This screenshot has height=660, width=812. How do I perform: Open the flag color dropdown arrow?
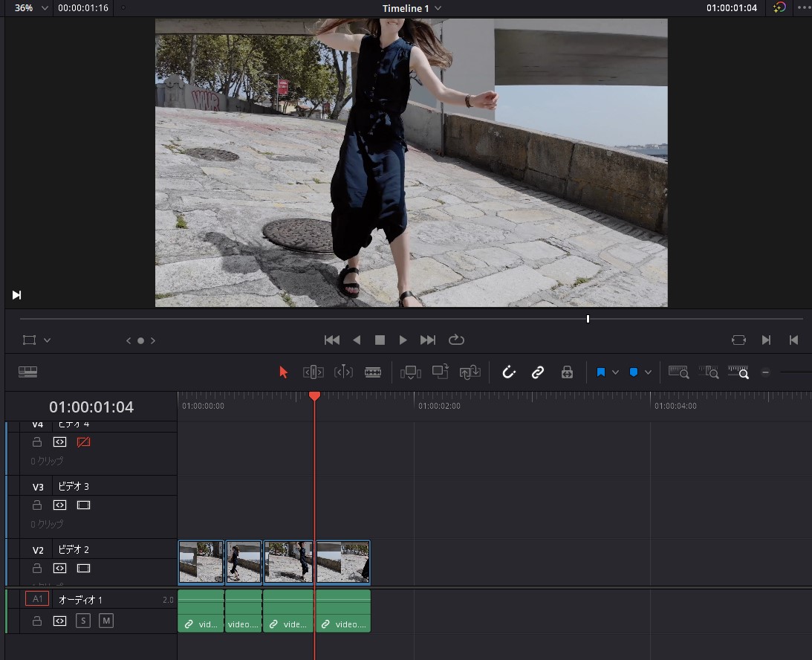point(615,372)
